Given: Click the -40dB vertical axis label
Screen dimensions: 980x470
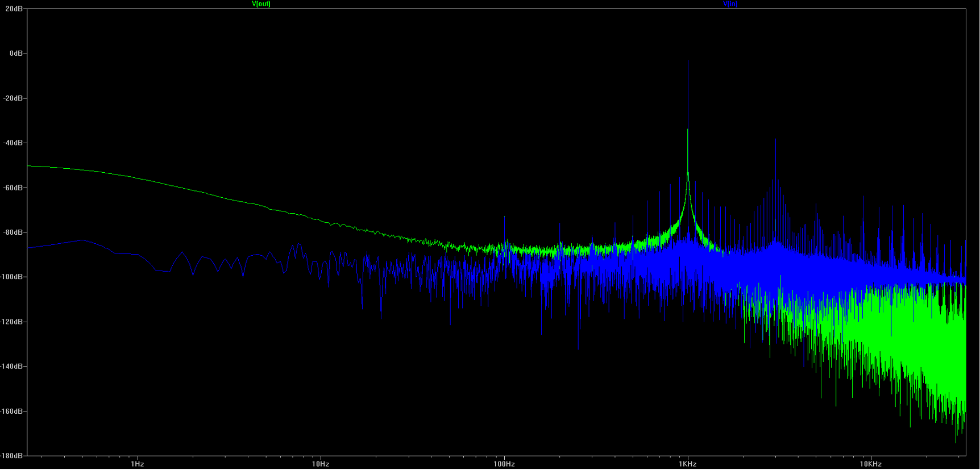Looking at the screenshot, I should tap(13, 143).
